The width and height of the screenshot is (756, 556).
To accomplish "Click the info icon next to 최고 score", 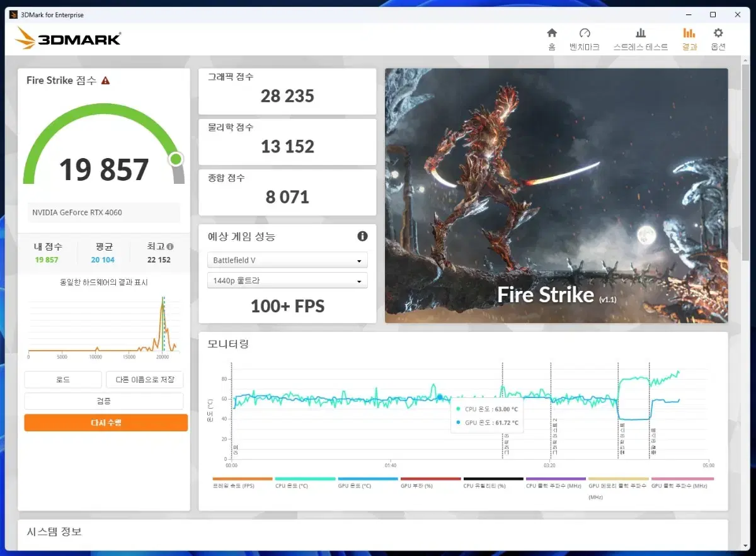I will point(170,247).
